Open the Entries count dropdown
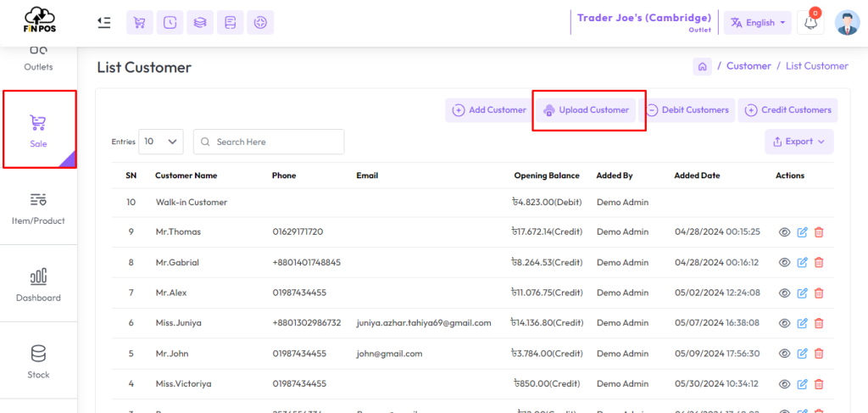The width and height of the screenshot is (868, 413). (x=160, y=142)
